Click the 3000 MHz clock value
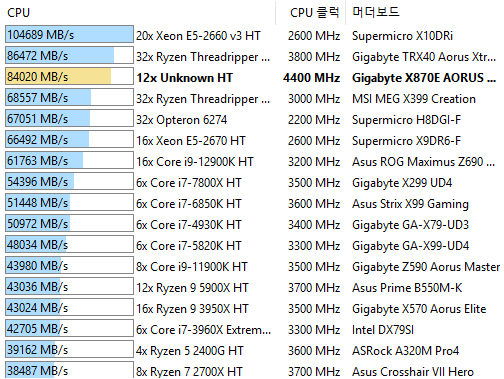Screen dimensions: 504x379 coord(314,99)
